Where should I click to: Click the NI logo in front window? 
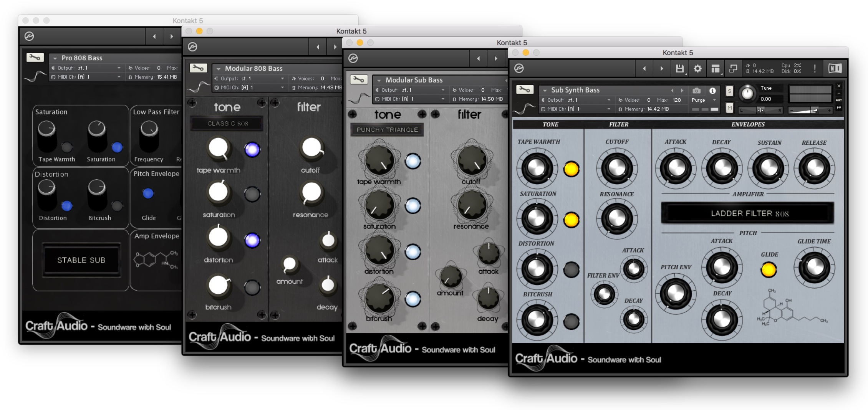835,69
